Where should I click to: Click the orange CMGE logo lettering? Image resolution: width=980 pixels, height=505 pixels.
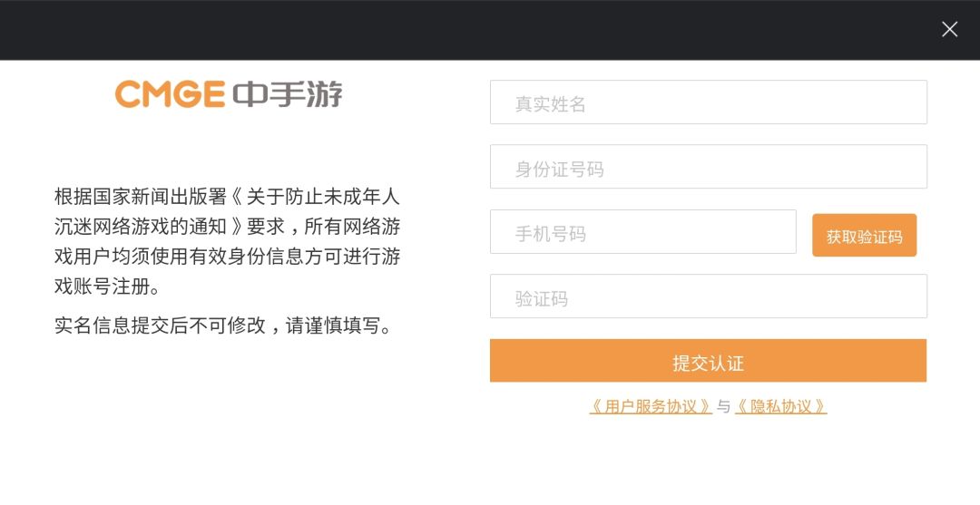pyautogui.click(x=170, y=94)
